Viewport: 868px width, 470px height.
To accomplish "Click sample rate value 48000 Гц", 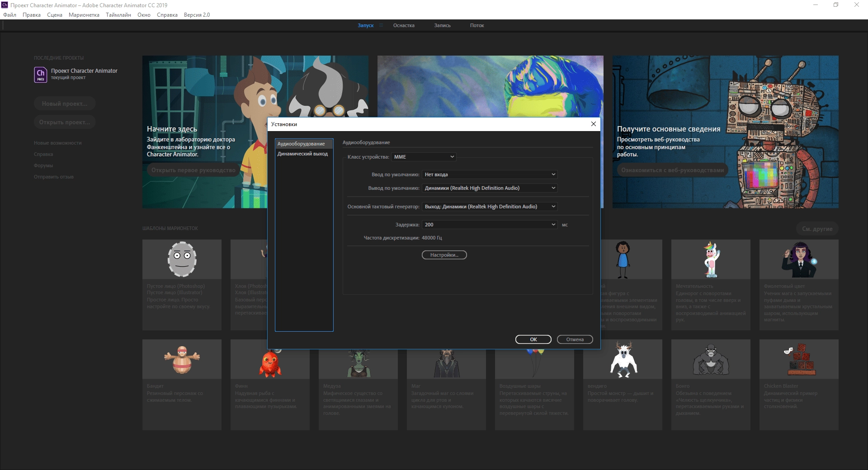I will click(x=432, y=238).
